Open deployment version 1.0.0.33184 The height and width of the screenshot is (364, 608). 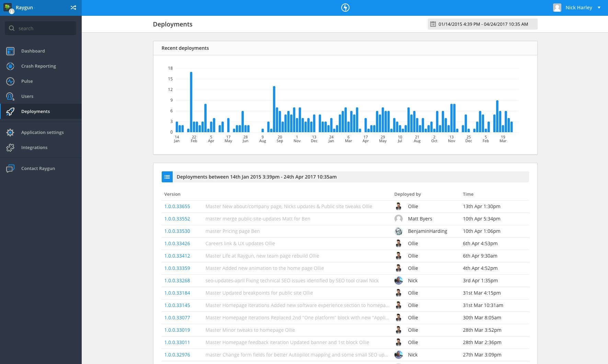[x=177, y=293]
